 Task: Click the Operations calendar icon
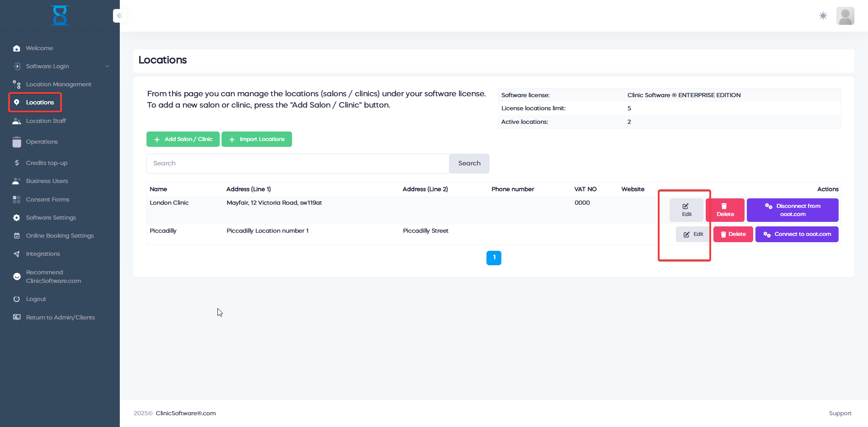(x=17, y=142)
